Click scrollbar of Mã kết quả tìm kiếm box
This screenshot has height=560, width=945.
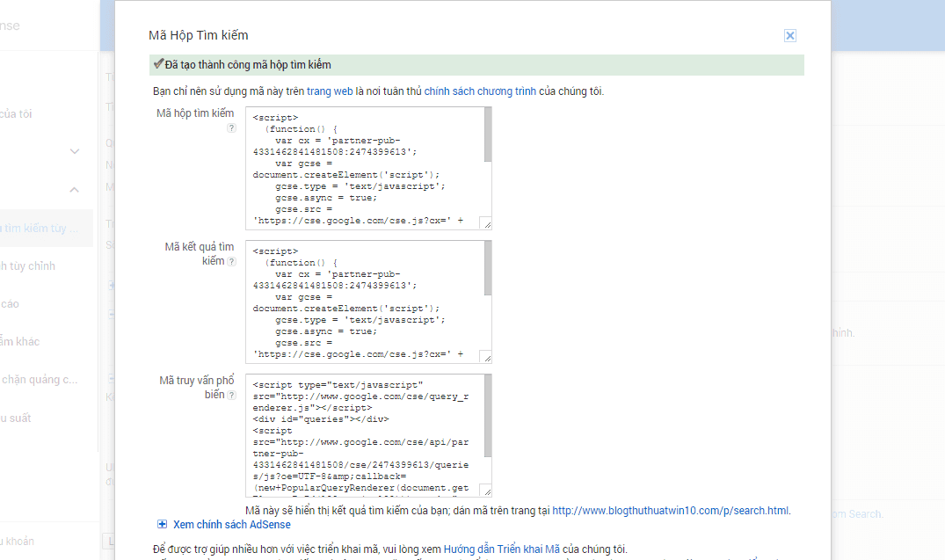488,268
